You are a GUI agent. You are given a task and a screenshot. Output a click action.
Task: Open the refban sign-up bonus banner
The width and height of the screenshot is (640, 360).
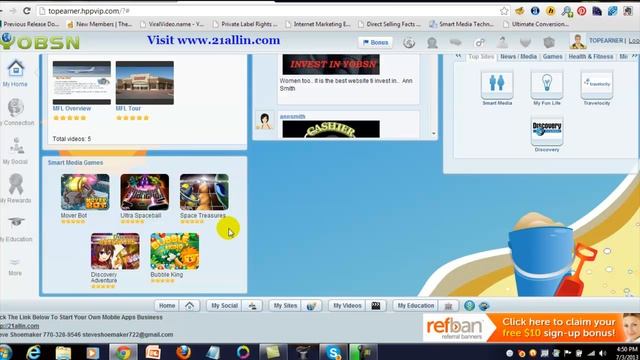[531, 327]
